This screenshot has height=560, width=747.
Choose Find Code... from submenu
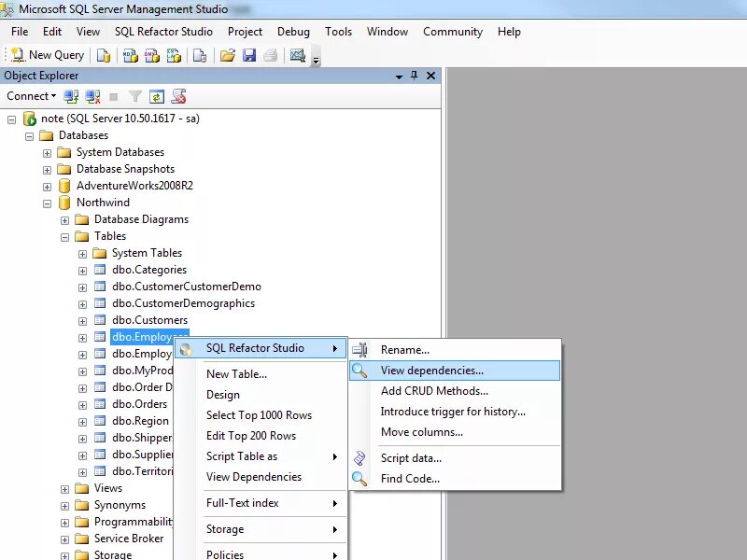[455, 479]
